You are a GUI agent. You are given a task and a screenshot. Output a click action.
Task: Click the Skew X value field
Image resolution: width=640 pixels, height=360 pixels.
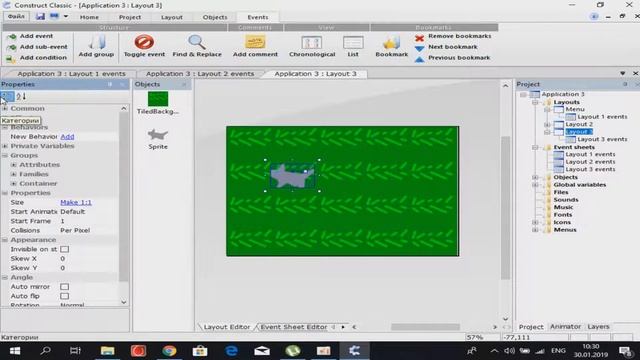[89, 259]
